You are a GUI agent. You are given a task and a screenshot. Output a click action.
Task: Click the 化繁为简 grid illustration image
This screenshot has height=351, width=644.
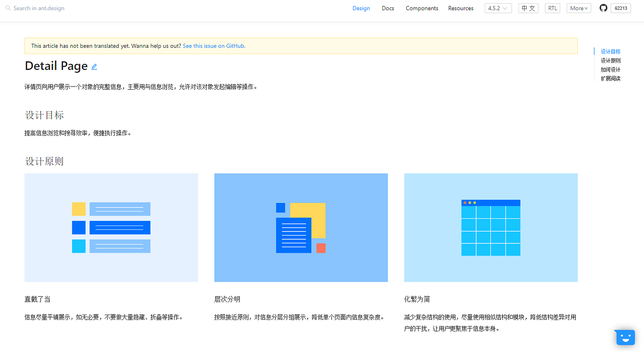(491, 228)
